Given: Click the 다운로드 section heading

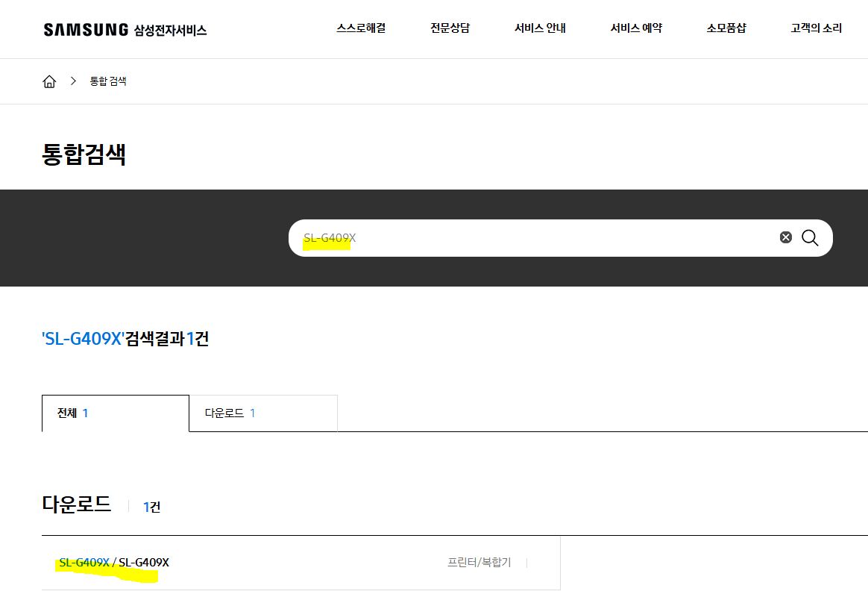Looking at the screenshot, I should [77, 504].
